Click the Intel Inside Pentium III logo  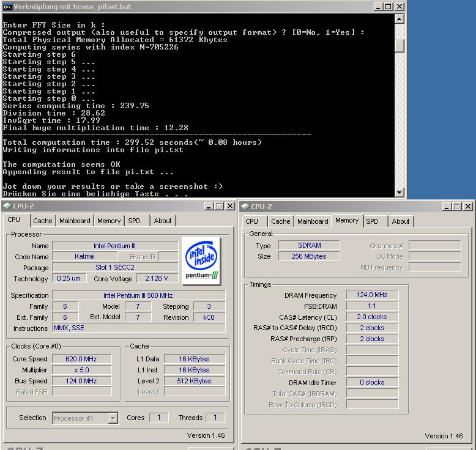click(x=201, y=261)
